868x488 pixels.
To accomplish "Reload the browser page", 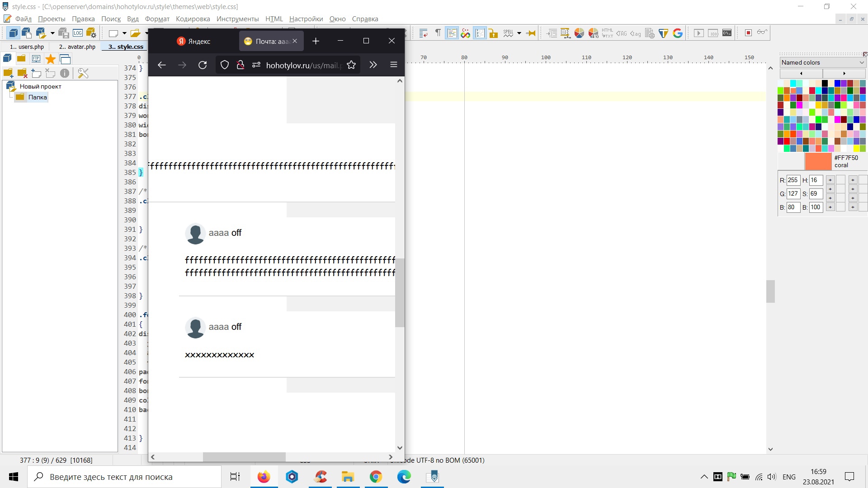I will (203, 65).
